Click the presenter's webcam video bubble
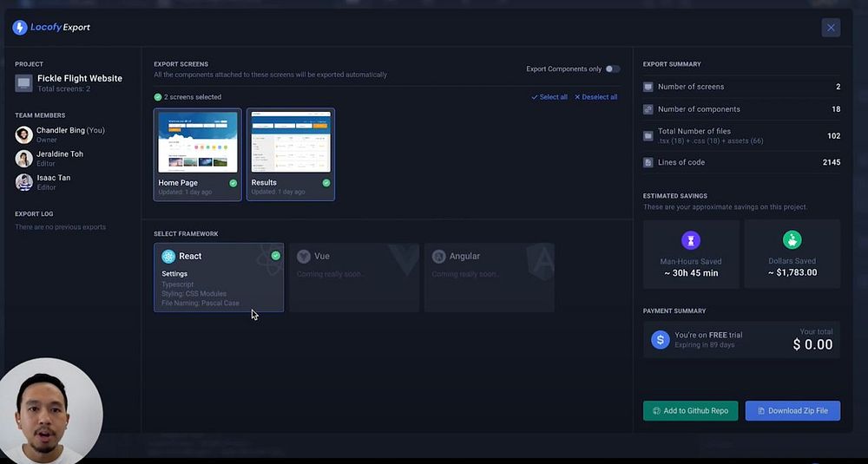Screen dimensions: 868x464 point(51,411)
